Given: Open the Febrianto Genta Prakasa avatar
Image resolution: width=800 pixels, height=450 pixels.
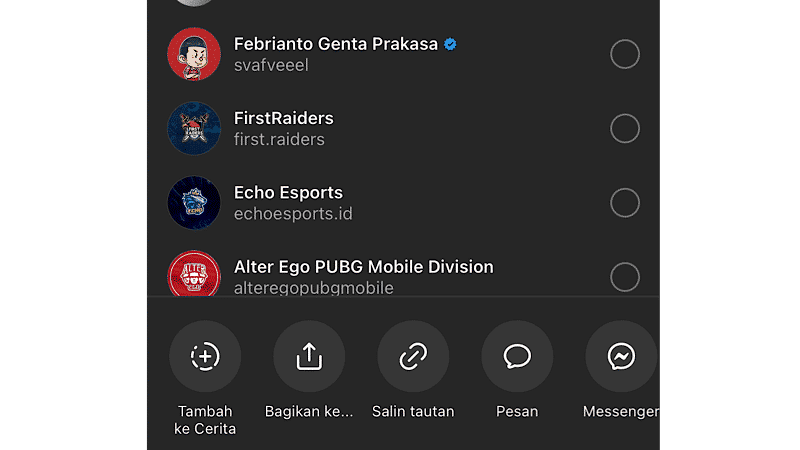Looking at the screenshot, I should (194, 54).
